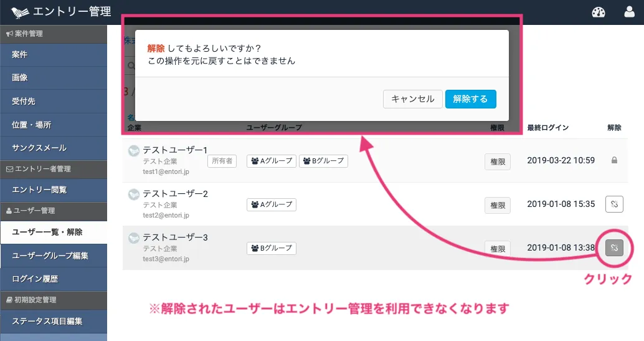Go to ログイン履歴 in sidebar

(x=54, y=279)
